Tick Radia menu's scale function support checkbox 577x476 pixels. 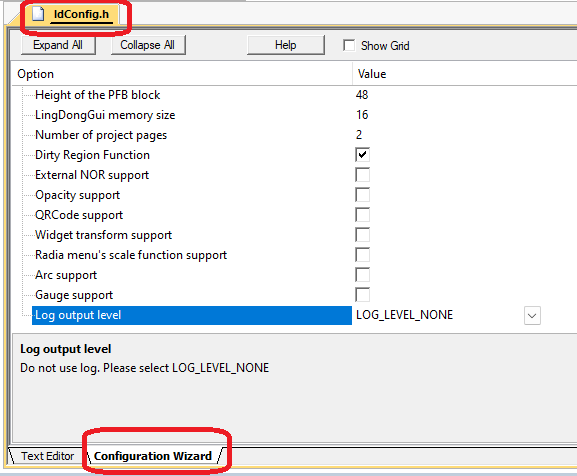pos(362,255)
